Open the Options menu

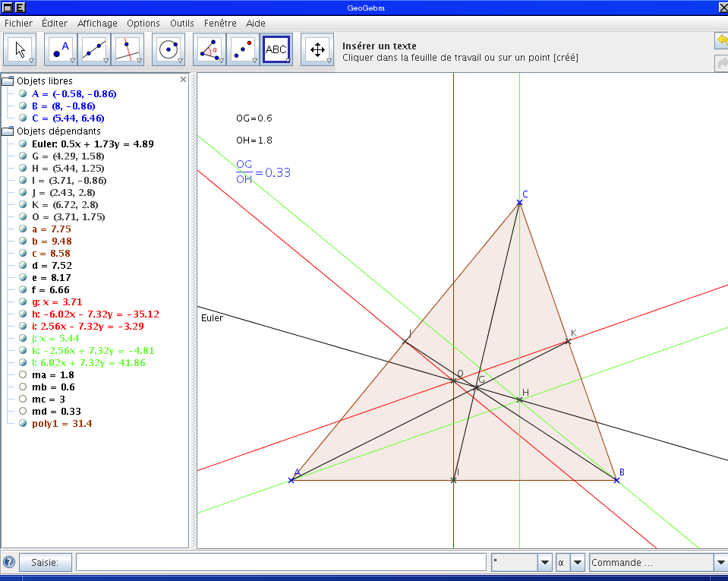143,24
